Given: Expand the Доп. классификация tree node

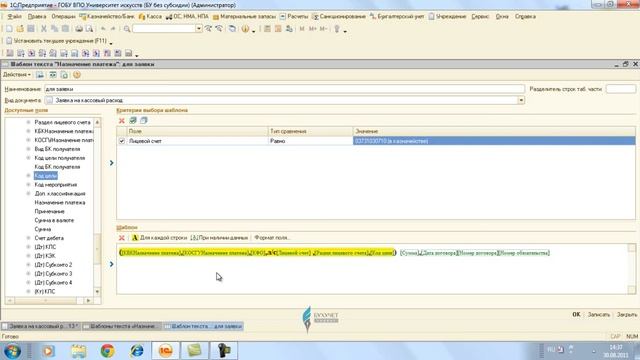Looking at the screenshot, I should (29, 193).
